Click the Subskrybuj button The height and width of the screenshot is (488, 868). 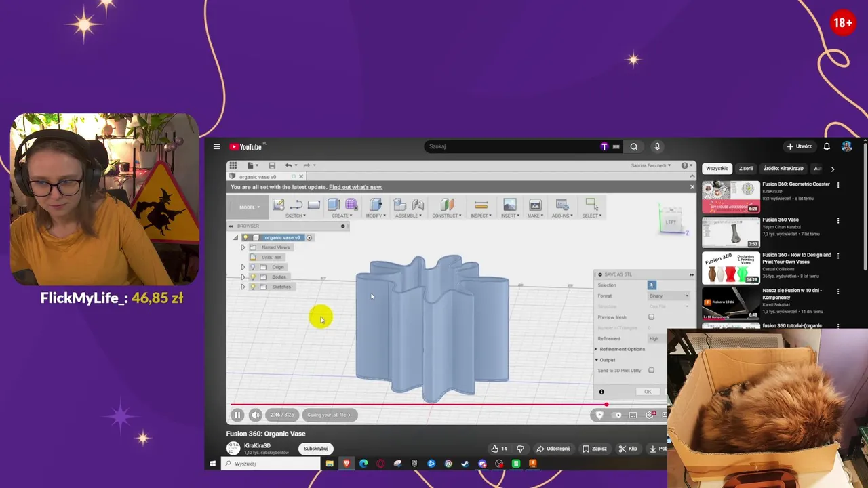(316, 449)
